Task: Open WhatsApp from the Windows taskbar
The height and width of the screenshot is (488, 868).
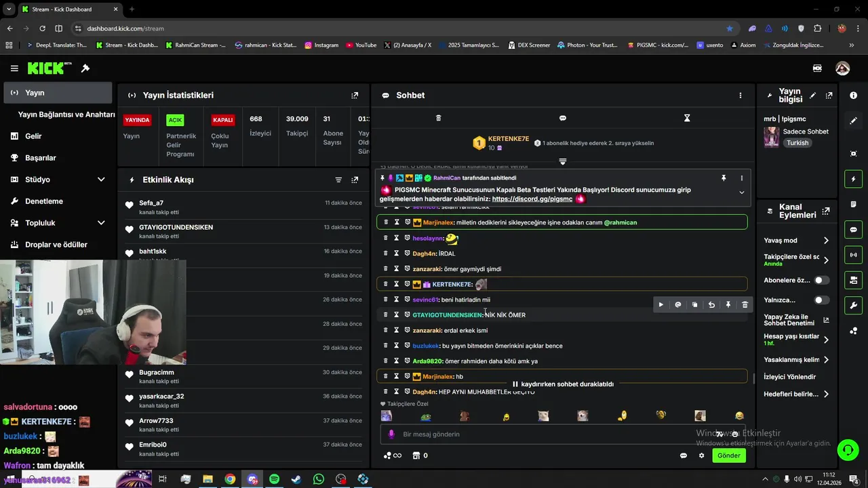Action: 319,479
